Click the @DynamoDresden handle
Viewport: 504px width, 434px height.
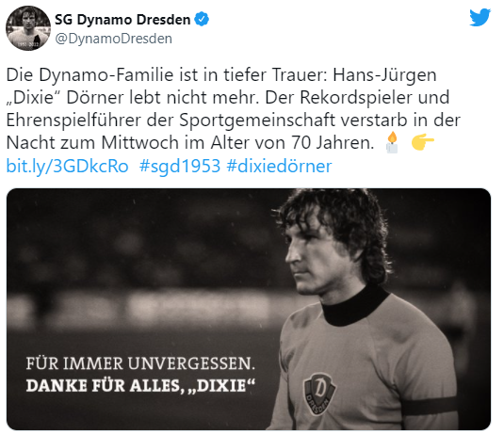pyautogui.click(x=113, y=39)
